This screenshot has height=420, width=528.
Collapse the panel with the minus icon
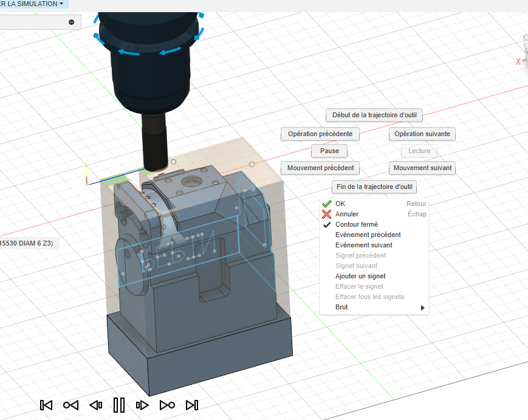tap(71, 22)
